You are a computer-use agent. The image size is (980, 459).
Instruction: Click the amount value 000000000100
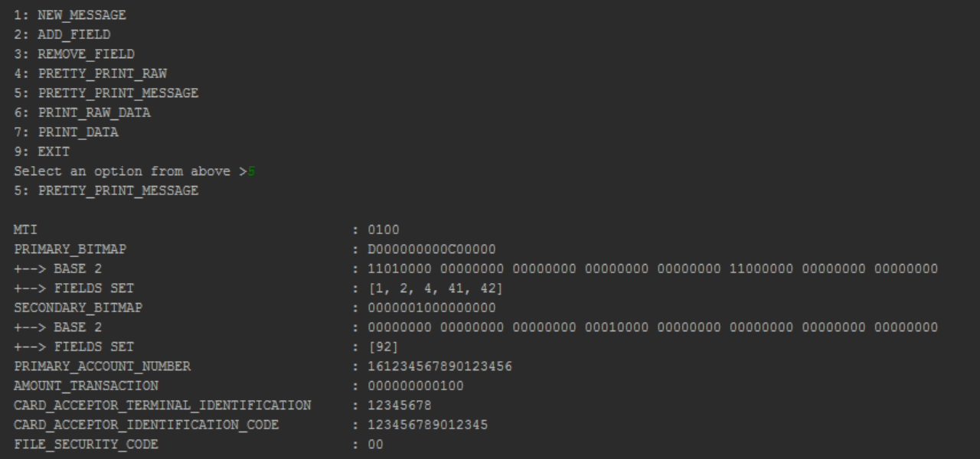point(416,386)
